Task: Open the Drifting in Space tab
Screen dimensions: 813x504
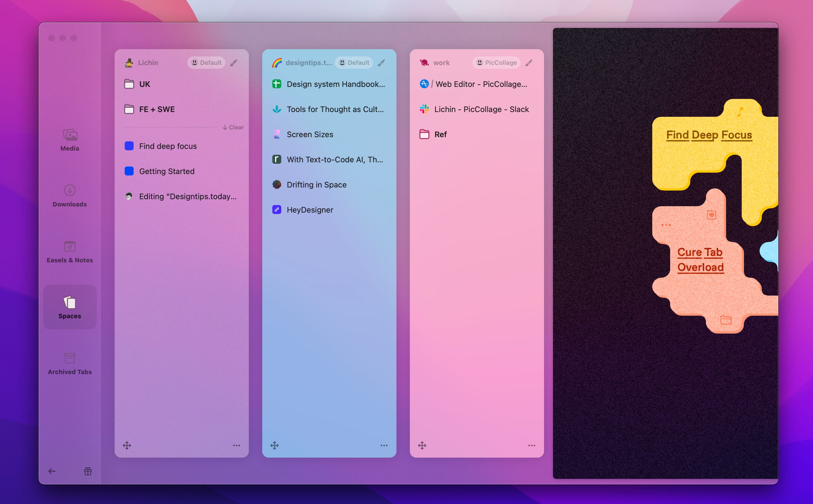Action: 316,185
